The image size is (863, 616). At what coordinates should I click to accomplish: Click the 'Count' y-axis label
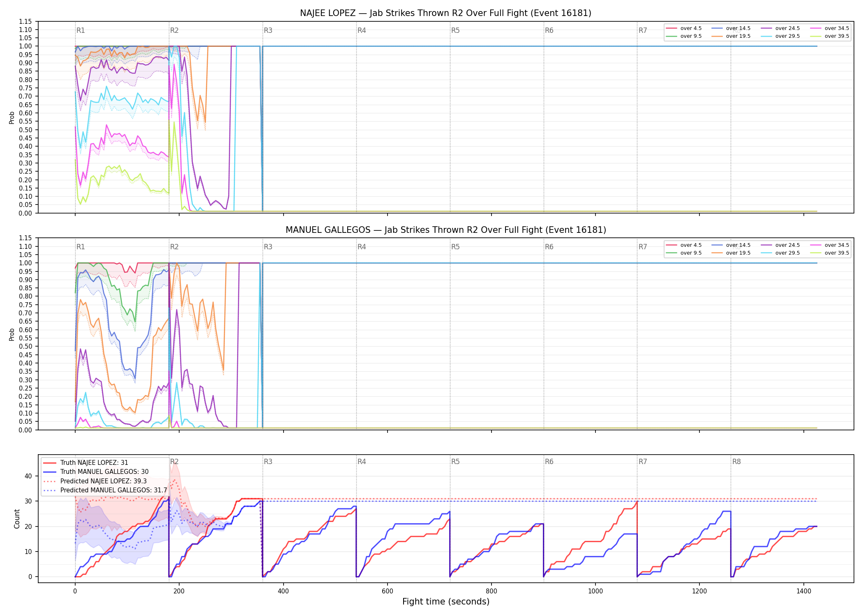(17, 519)
